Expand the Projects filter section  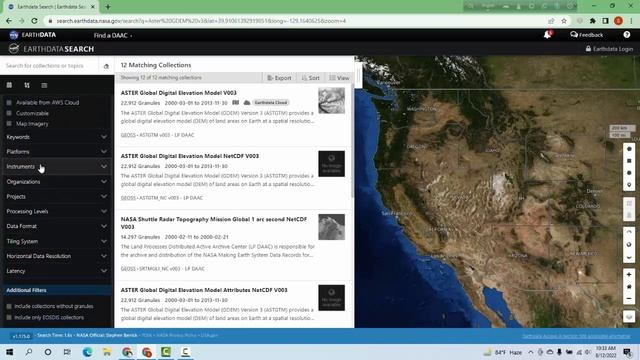click(57, 197)
